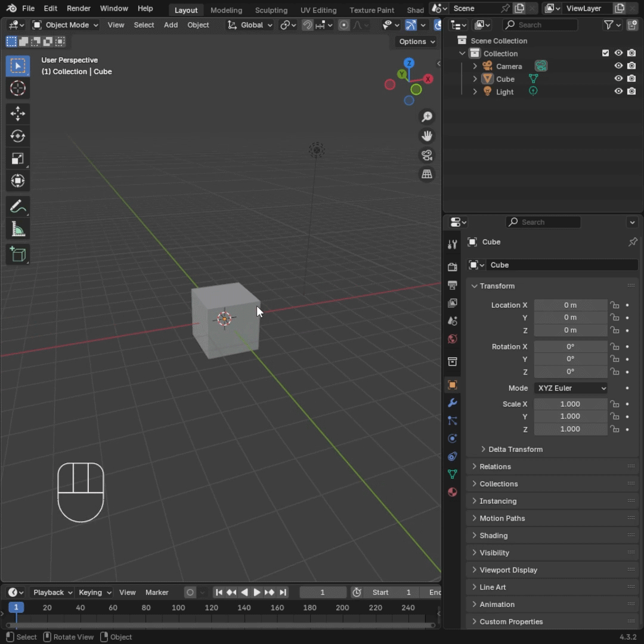Switch to the Sculpting workspace tab

point(271,10)
